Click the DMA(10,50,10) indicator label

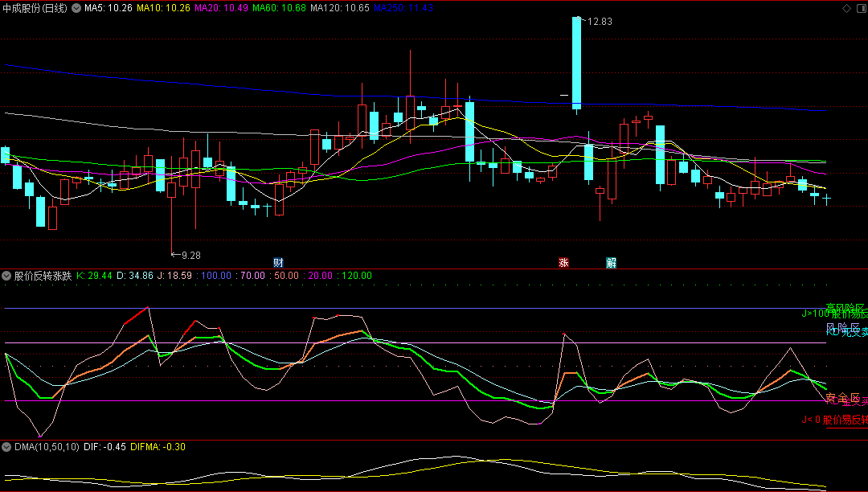click(x=47, y=447)
